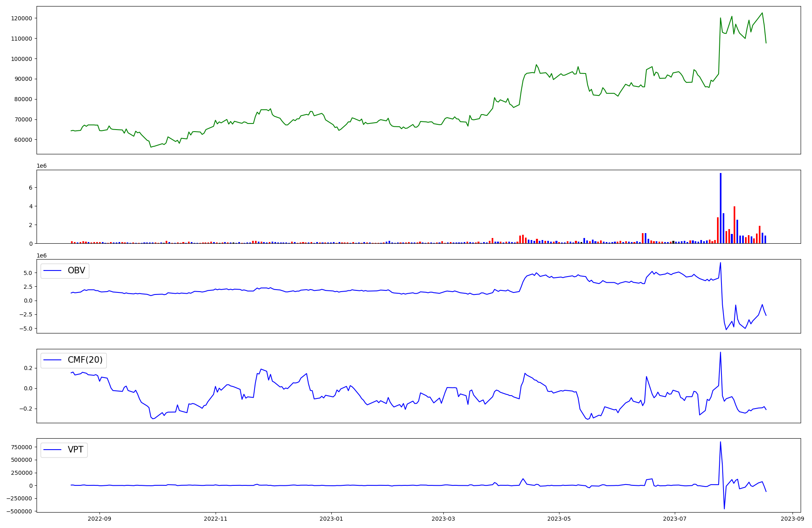
Task: Click the 1e6 exponent above the volume chart
Action: coord(41,166)
